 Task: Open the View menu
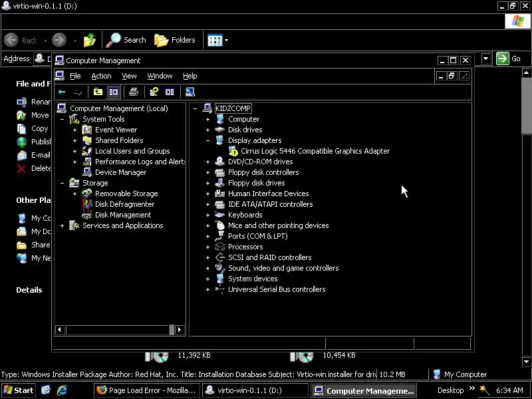(129, 76)
